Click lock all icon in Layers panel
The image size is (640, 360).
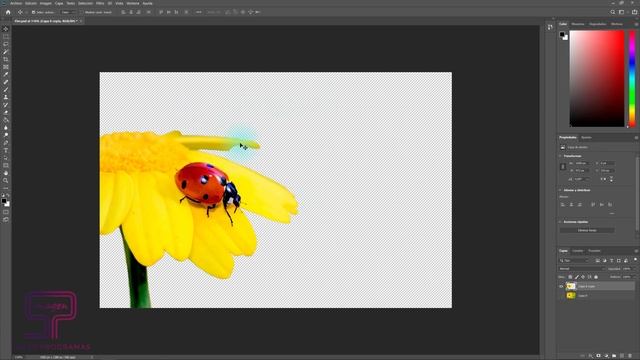point(596,277)
